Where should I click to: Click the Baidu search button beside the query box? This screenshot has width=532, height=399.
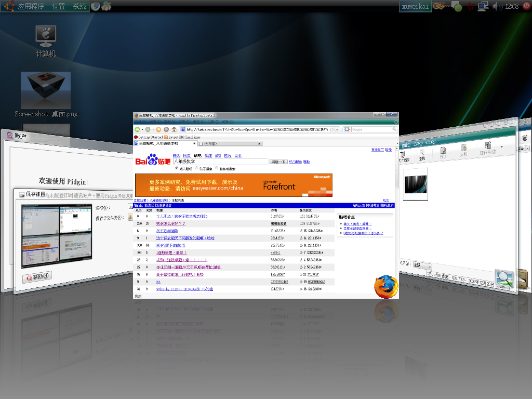(278, 162)
